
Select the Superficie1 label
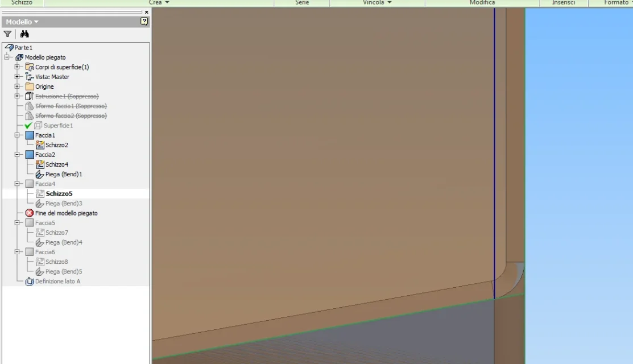58,126
